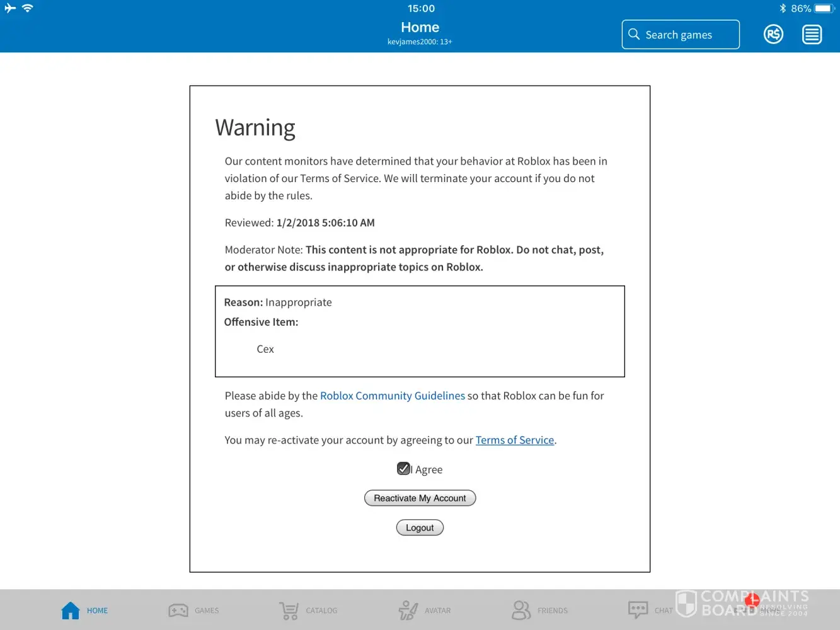Tap the Home house icon in the bottom bar

pyautogui.click(x=71, y=610)
